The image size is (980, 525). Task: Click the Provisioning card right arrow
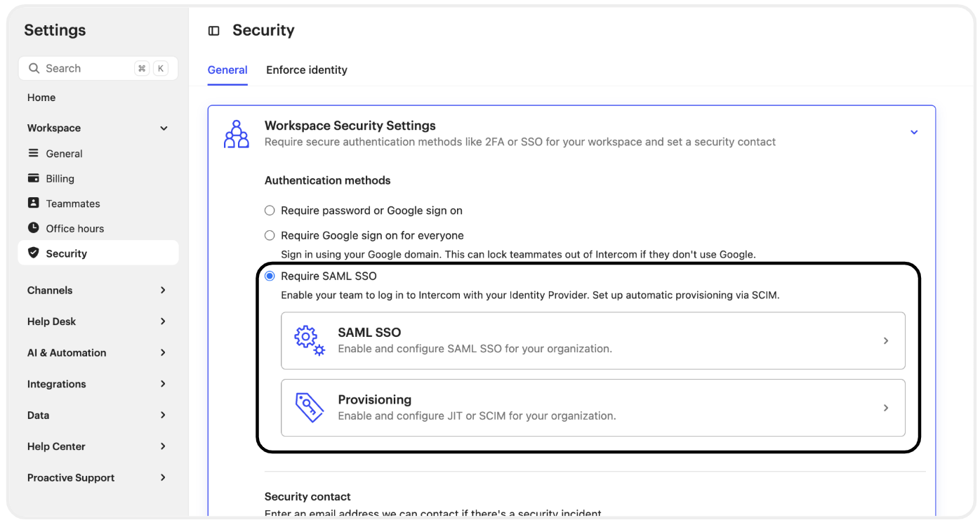[886, 408]
